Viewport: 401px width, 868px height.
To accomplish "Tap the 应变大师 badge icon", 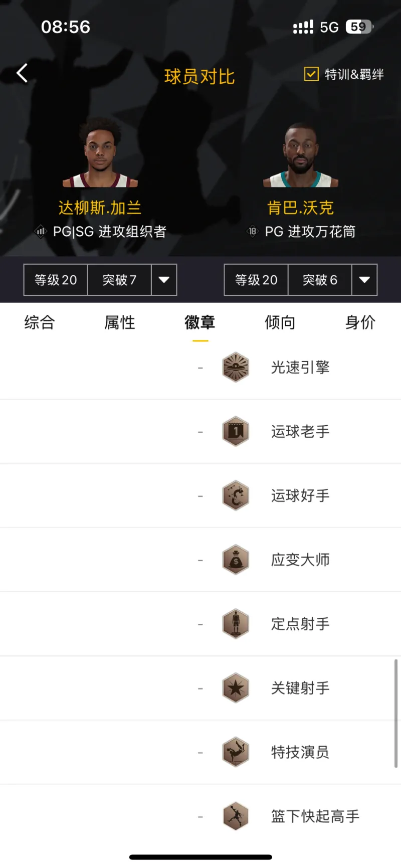I will tap(236, 560).
